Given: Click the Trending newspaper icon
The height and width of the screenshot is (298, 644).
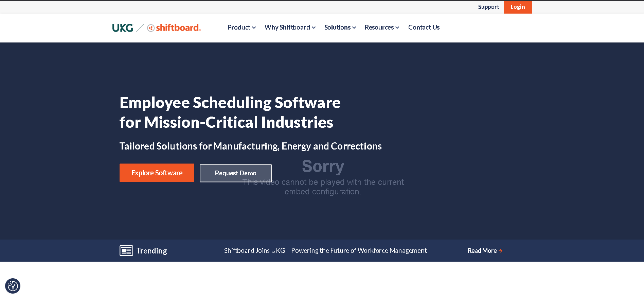Looking at the screenshot, I should (x=126, y=251).
